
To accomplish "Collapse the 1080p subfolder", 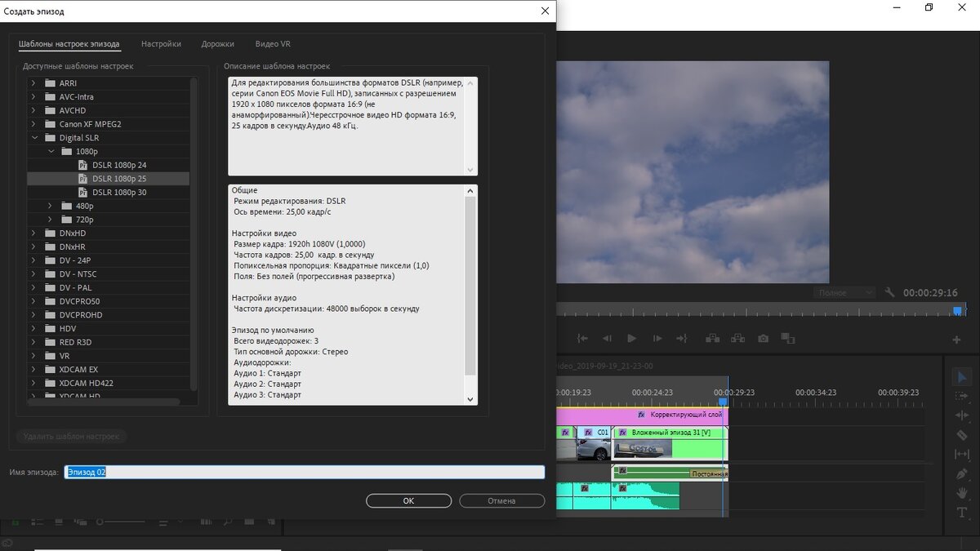I will [x=50, y=151].
